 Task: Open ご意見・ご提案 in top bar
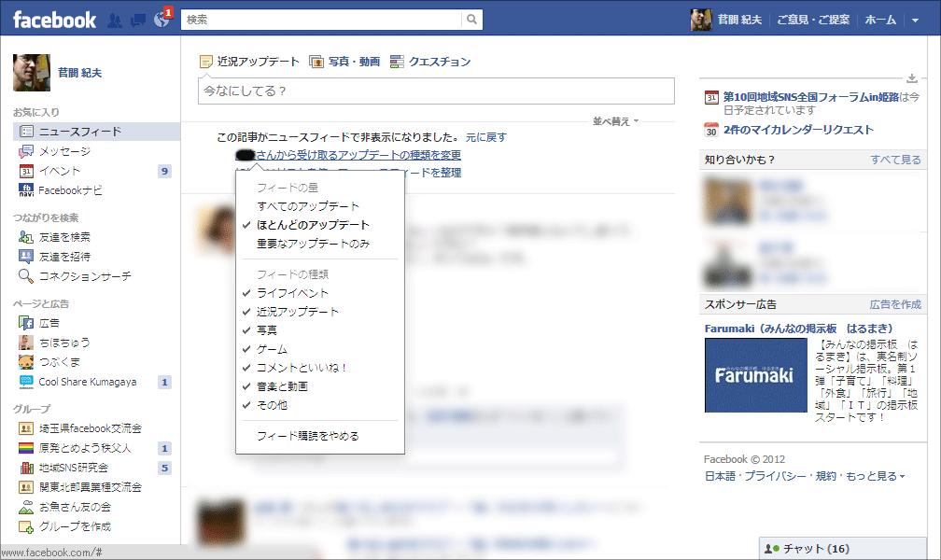(x=813, y=20)
